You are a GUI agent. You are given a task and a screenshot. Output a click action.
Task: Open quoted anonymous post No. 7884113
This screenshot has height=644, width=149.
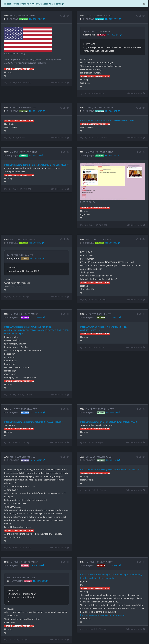point(36,259)
